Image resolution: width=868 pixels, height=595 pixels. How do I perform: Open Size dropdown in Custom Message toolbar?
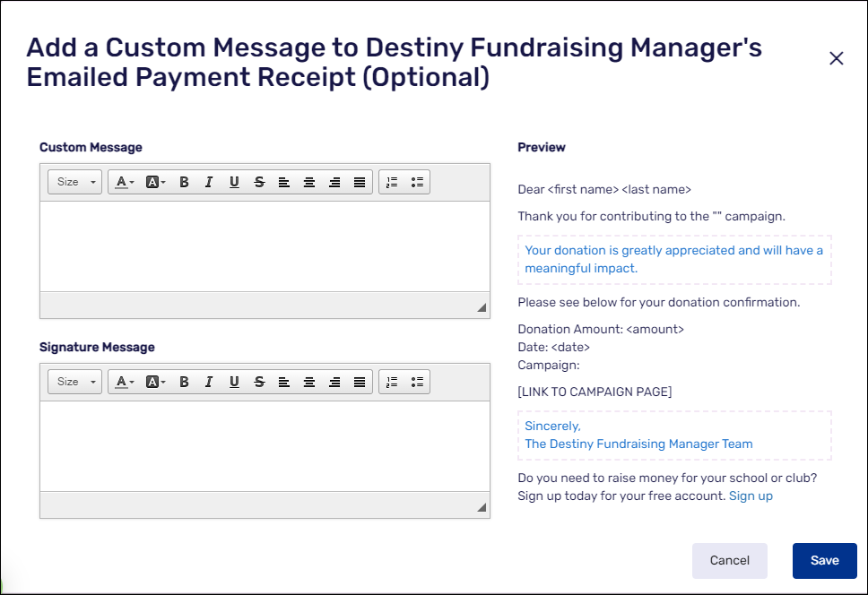coord(74,182)
